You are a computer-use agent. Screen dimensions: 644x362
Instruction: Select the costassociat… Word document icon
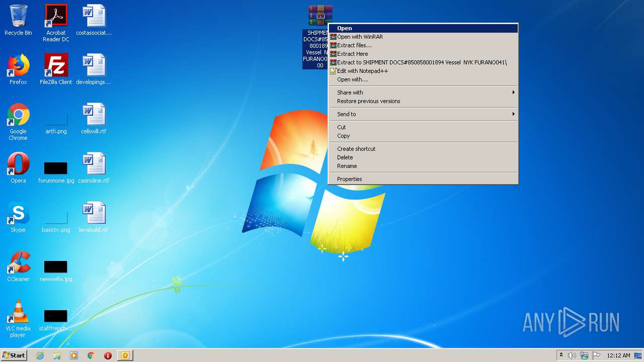point(94,20)
